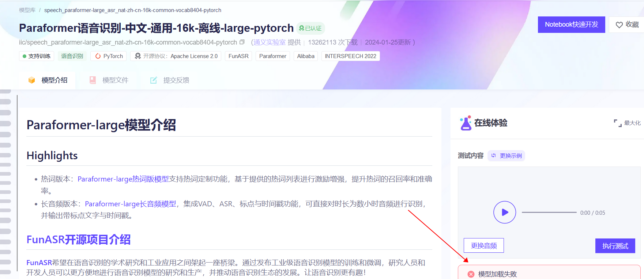This screenshot has height=279, width=644.
Task: Click the 更换示例 swap icon
Action: click(494, 156)
